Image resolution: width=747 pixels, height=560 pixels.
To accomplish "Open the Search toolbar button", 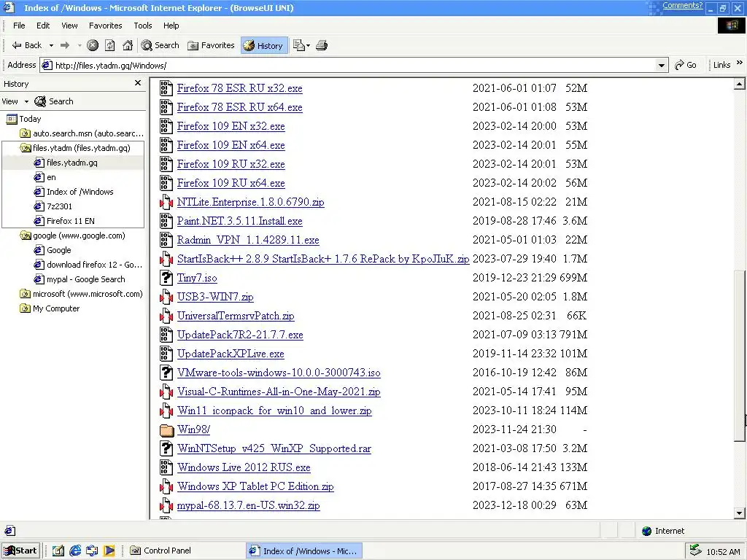I will 160,45.
